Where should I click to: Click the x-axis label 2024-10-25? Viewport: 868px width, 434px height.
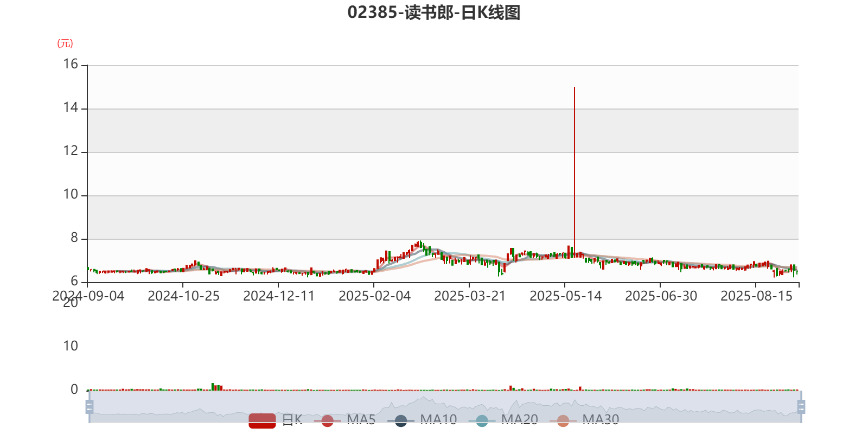(x=183, y=296)
